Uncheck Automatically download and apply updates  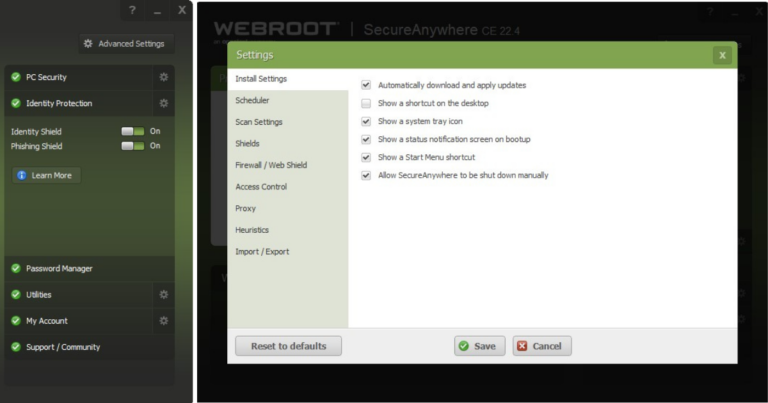(366, 85)
